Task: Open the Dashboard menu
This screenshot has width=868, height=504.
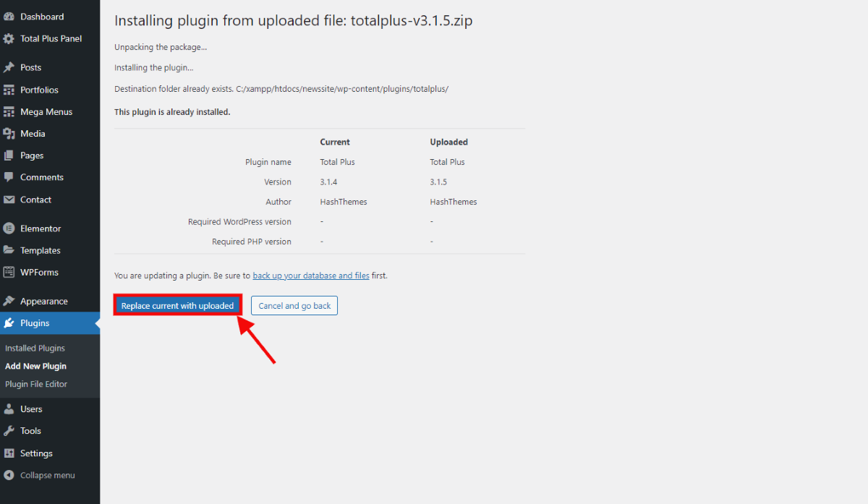Action: click(42, 17)
